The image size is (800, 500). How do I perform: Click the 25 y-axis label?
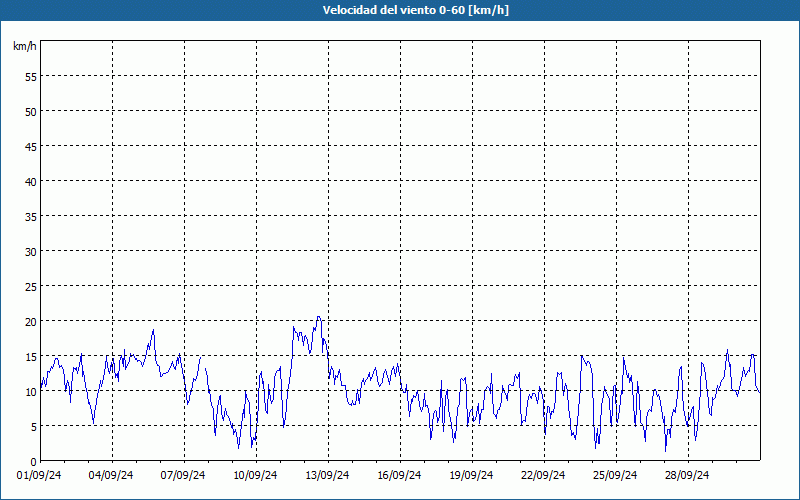(31, 287)
